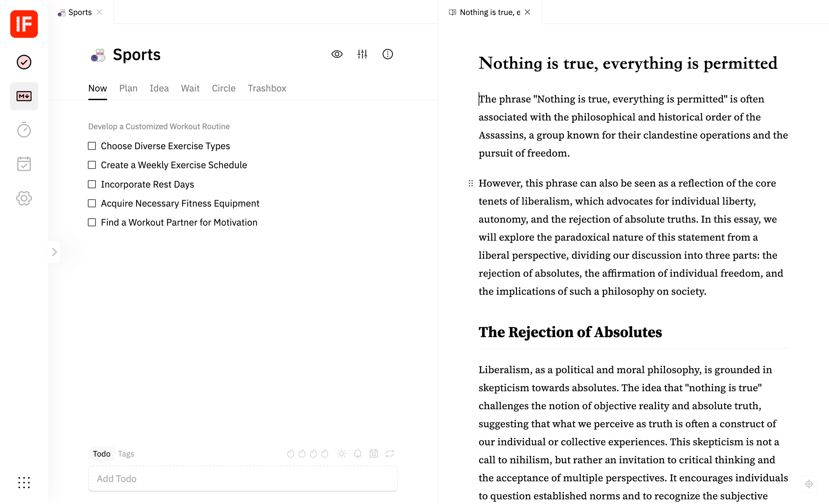
Task: Switch to the Plan tab
Action: pyautogui.click(x=128, y=88)
